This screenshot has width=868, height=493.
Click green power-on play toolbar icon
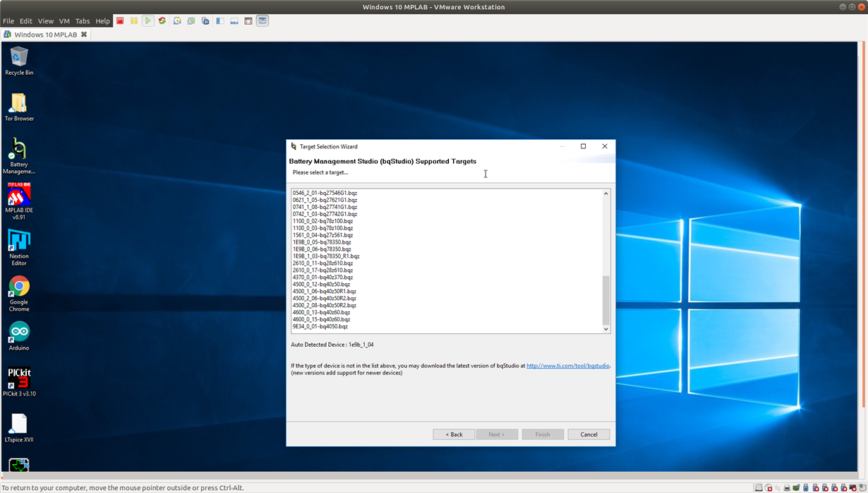pos(147,20)
